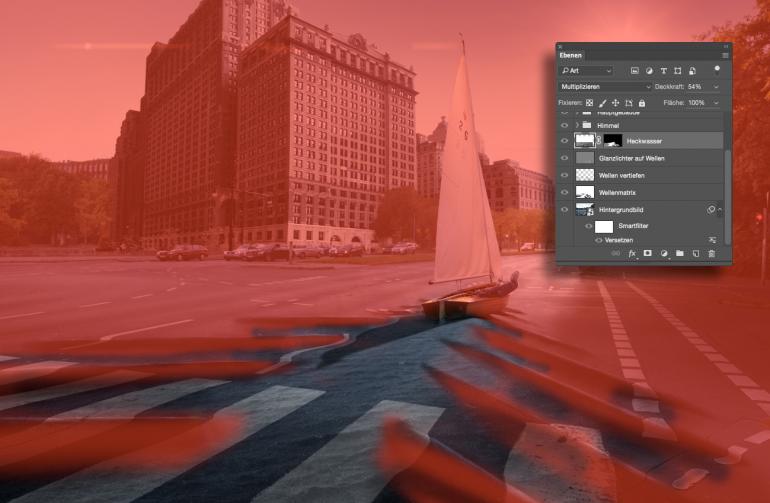Screen dimensions: 770x503
Task: Select the Heckwasser layer thumbnail
Action: tap(585, 140)
